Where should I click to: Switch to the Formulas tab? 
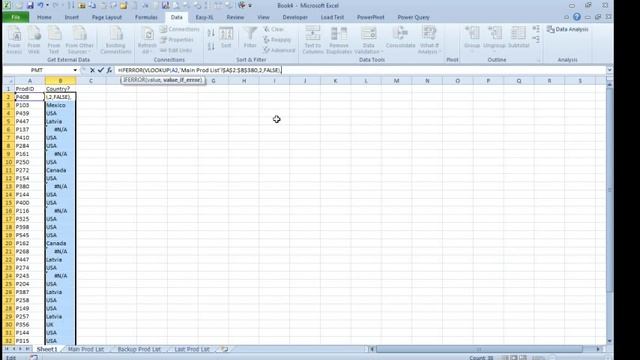point(146,17)
